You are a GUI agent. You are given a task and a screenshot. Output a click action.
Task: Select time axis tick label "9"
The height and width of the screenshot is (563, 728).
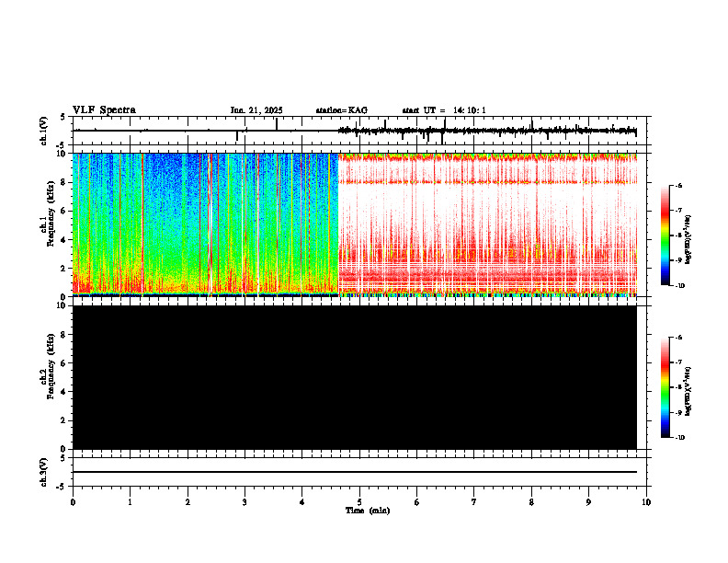[x=588, y=502]
